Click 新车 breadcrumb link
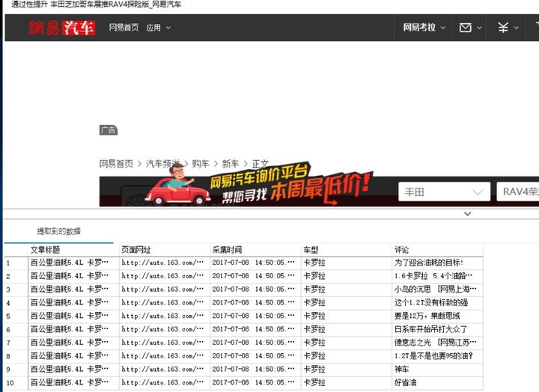Screen dimensions: 539x392 pyautogui.click(x=231, y=164)
